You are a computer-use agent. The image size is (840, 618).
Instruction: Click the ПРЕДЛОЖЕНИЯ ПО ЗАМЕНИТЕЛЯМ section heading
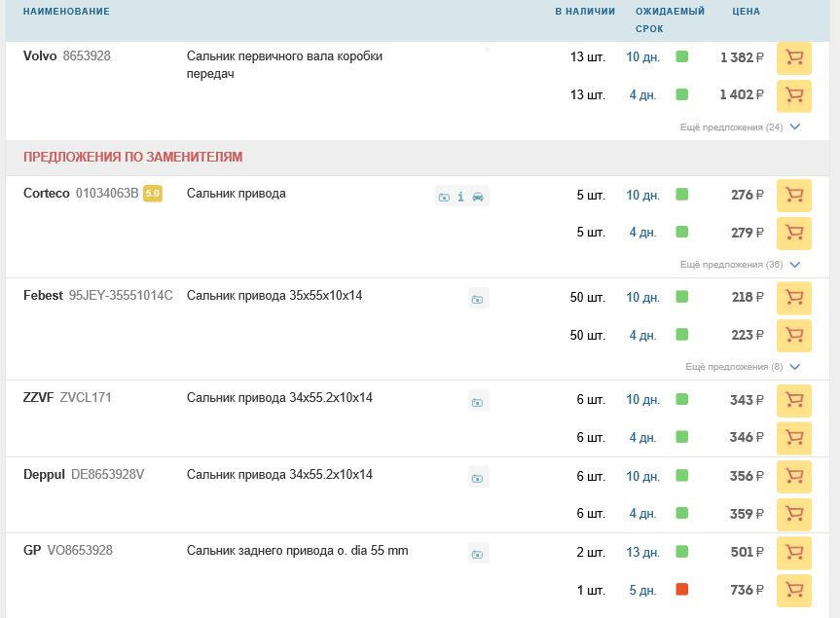(132, 157)
